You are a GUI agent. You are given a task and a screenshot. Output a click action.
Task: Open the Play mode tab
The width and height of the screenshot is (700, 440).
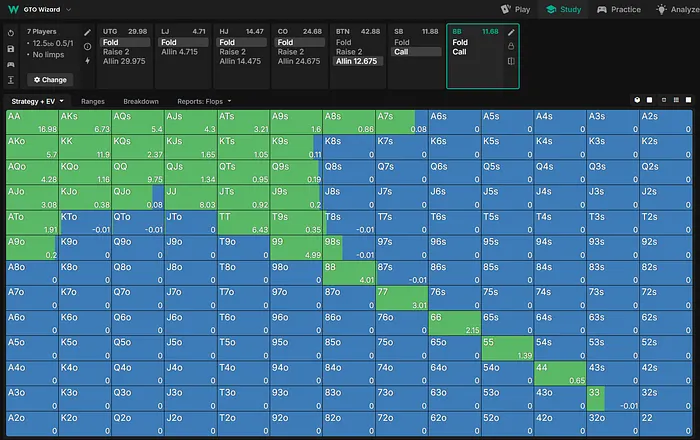[x=516, y=9]
